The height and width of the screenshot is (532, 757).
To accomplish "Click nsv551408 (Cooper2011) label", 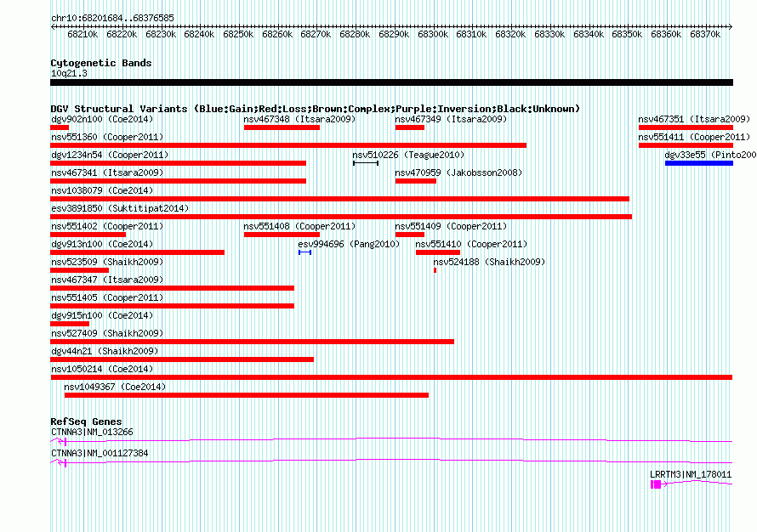I will (299, 227).
